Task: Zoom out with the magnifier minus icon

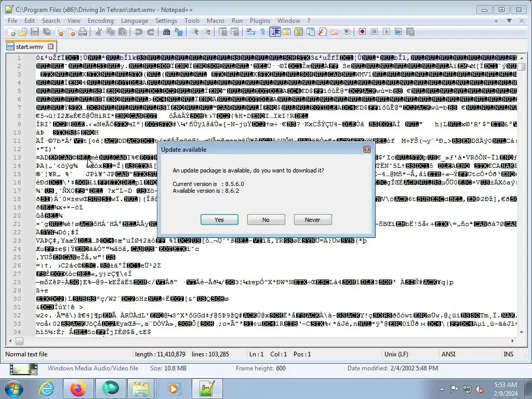Action: tap(206, 32)
